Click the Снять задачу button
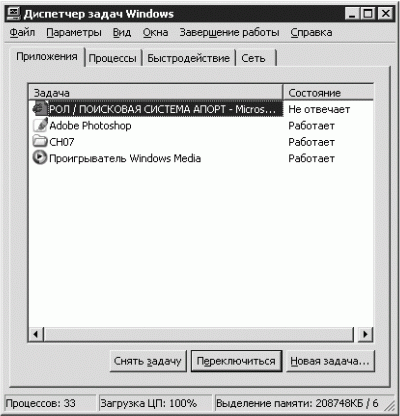This screenshot has height=416, width=400. pos(148,361)
